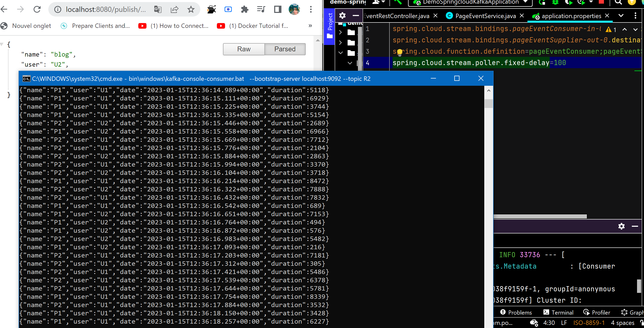Switch JSON view to Parsed
The image size is (644, 328).
tap(285, 49)
